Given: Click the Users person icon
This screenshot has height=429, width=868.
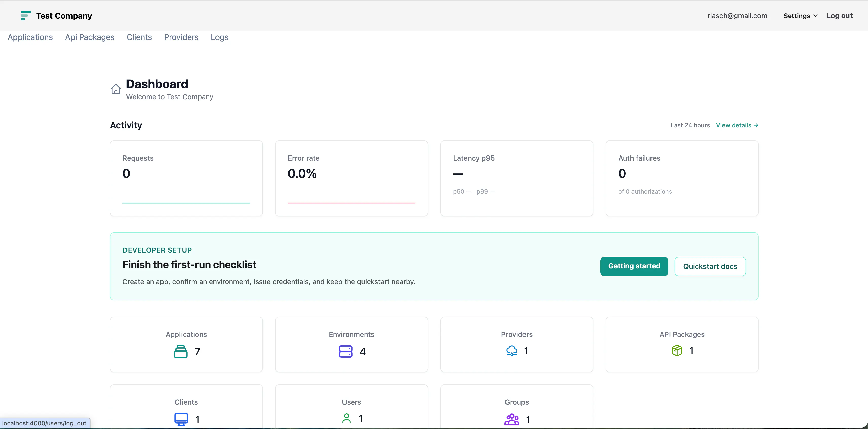Looking at the screenshot, I should point(346,418).
